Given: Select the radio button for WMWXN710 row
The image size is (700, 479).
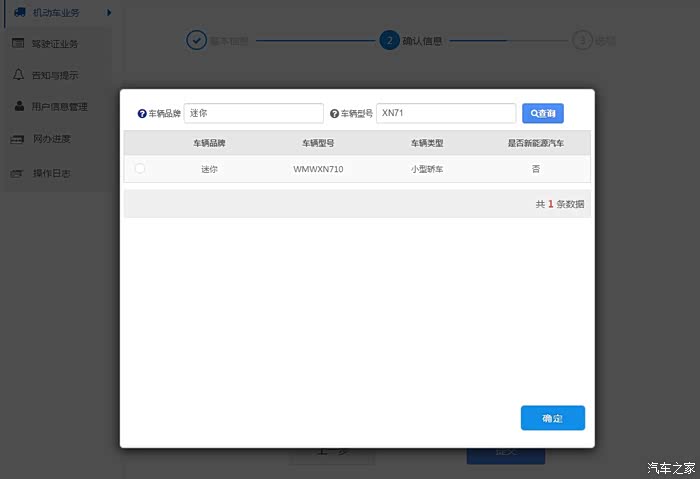Looking at the screenshot, I should 140,169.
